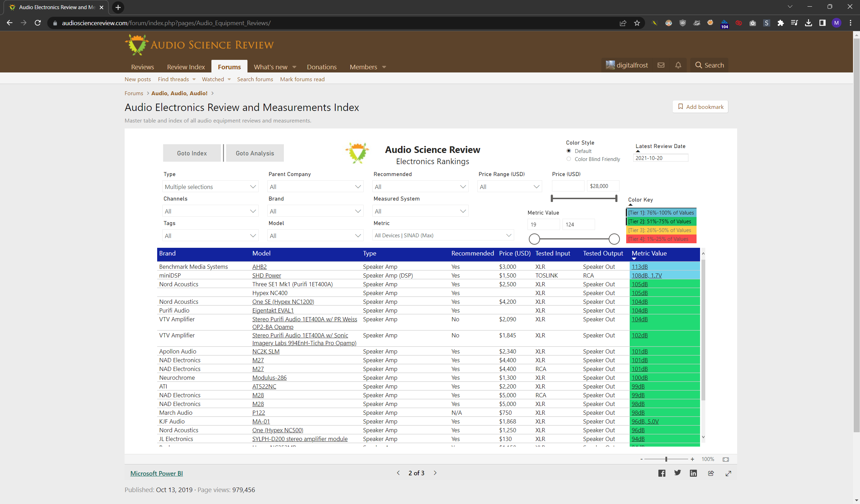Open the Price Range (USD) dropdown
Viewport: 860px width, 504px height.
click(x=510, y=187)
